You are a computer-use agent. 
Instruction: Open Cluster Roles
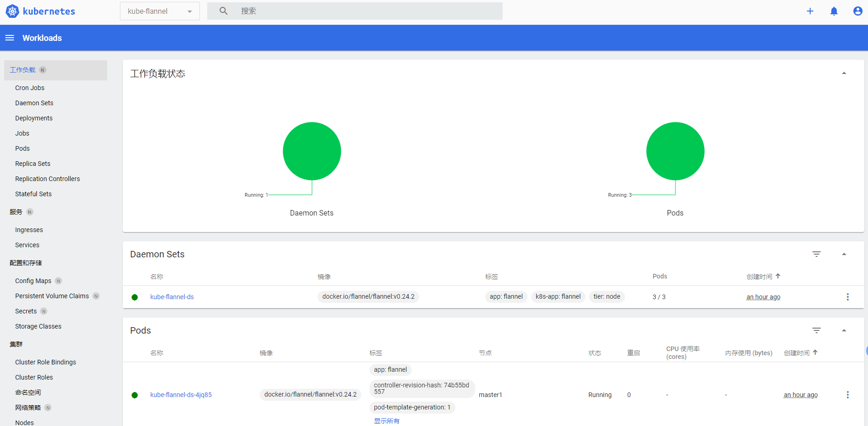[34, 377]
